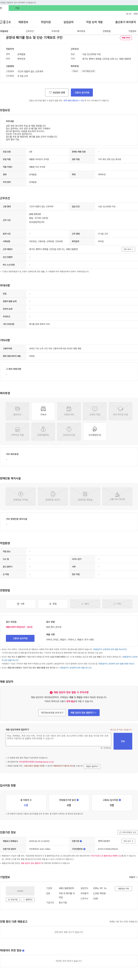
Task: Click the company LOGO thumbnail
Action: click(20, 891)
